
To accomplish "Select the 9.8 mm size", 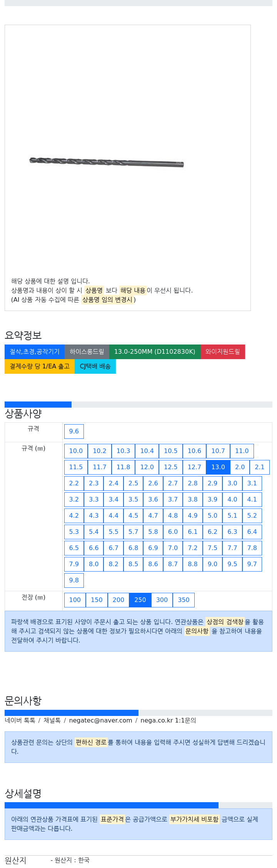I will pos(74,580).
